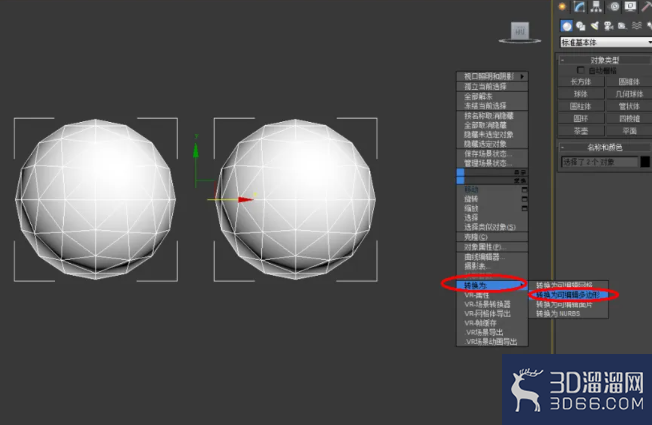Open VR-场景转换器 from the menu
The width and height of the screenshot is (652, 425).
click(492, 304)
